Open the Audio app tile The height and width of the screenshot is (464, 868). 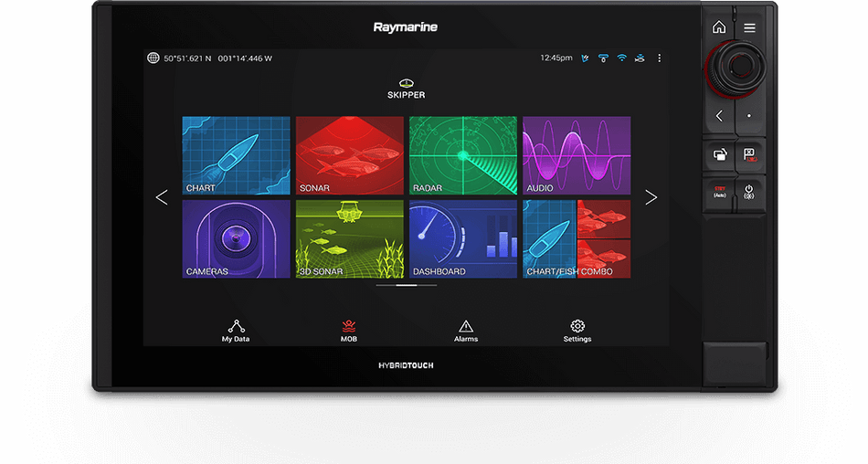pos(576,155)
